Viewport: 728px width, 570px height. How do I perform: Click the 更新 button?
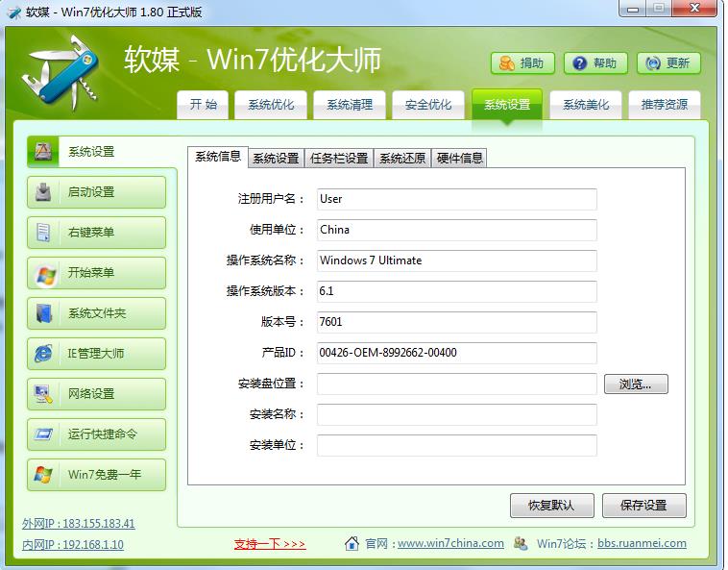tap(668, 63)
